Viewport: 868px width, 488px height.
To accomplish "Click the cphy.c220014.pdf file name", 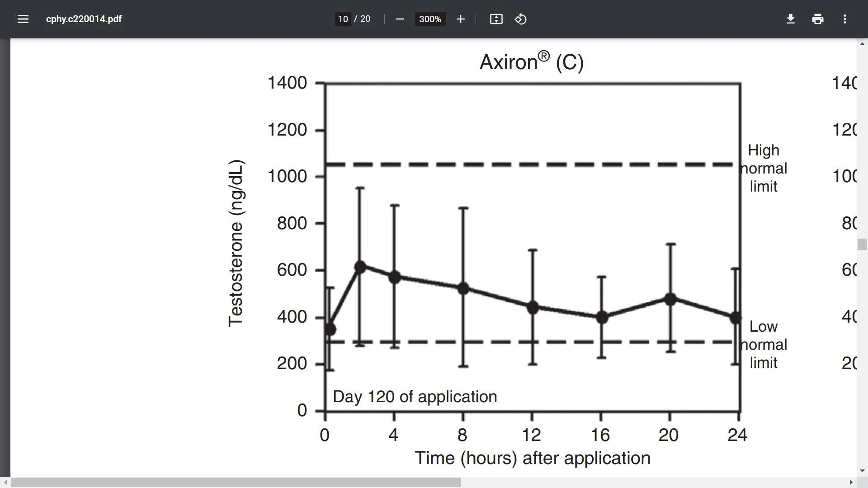I will coord(84,19).
